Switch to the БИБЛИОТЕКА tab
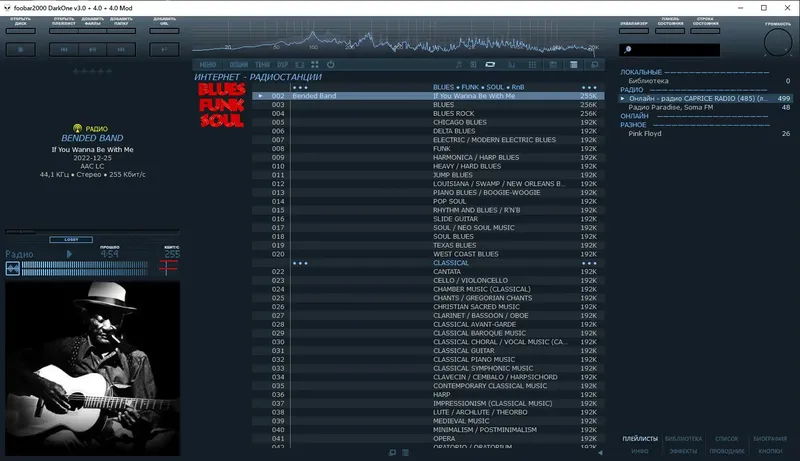800x461 pixels. 683,439
